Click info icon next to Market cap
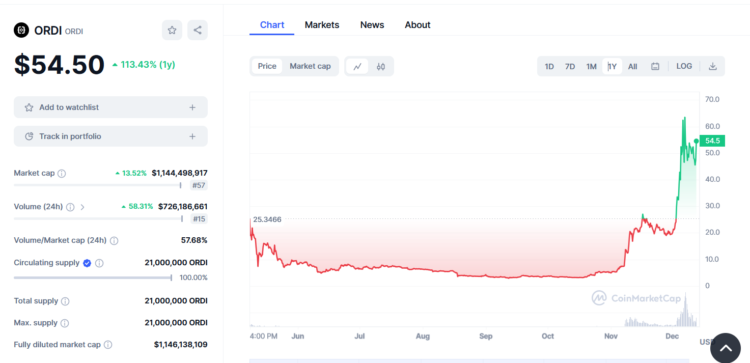The image size is (750, 363). pos(62,174)
